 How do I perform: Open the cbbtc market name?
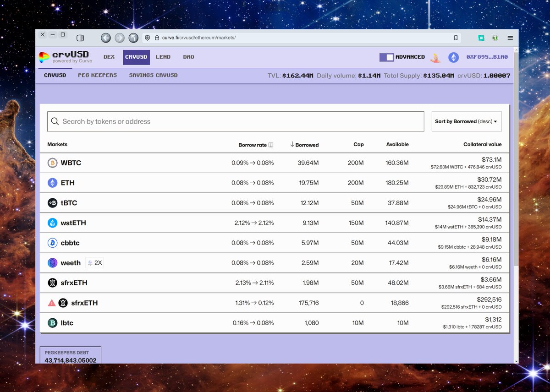click(70, 243)
